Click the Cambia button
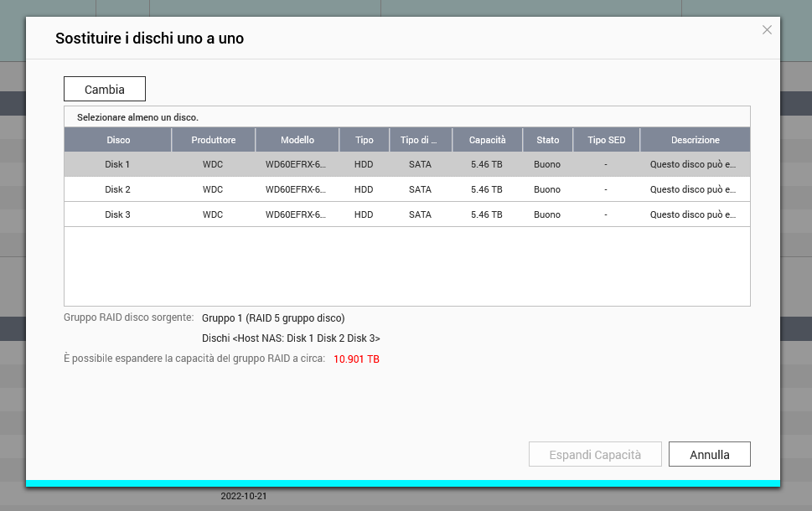Image resolution: width=812 pixels, height=511 pixels. [x=105, y=90]
